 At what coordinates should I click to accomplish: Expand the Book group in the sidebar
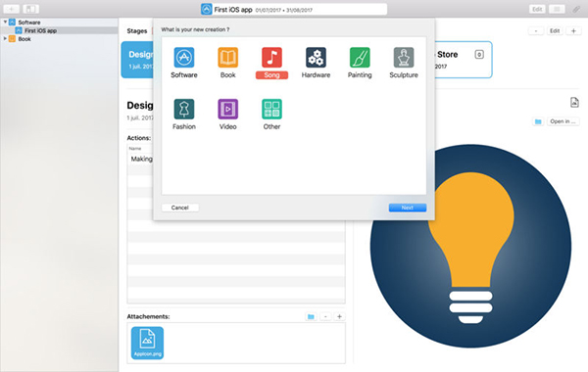[5, 38]
